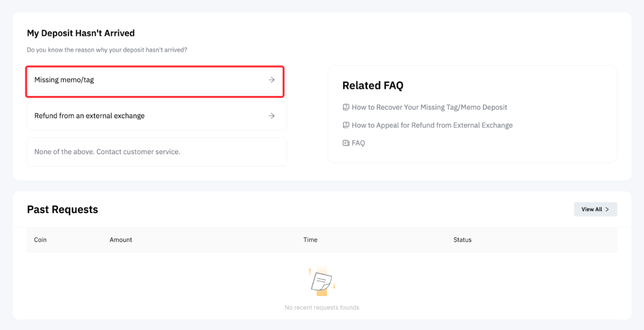The height and width of the screenshot is (330, 644).
Task: Open How to Recover Your Missing Tag/Memo Deposit
Action: pos(429,107)
